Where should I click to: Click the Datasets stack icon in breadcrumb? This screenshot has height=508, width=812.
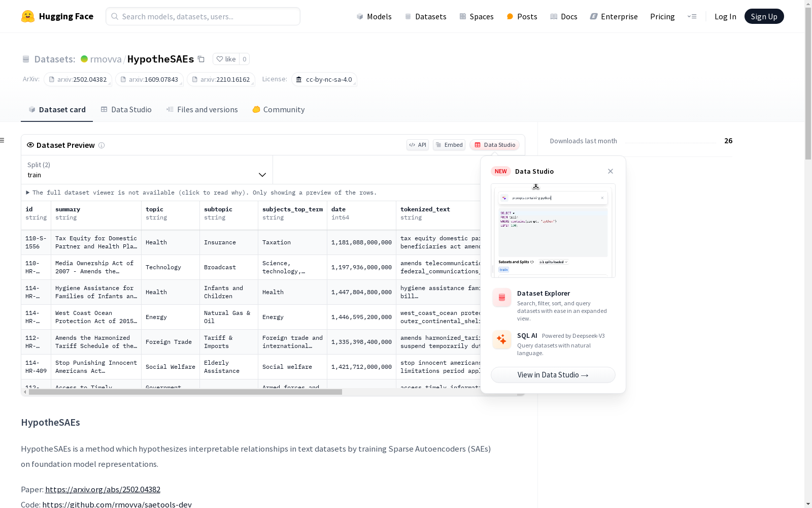[x=26, y=59]
